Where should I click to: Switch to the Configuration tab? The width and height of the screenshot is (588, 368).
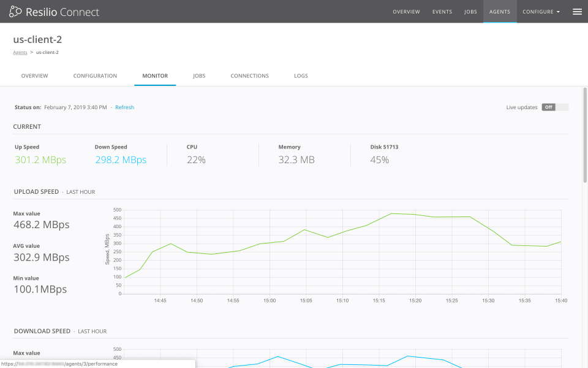coord(95,75)
